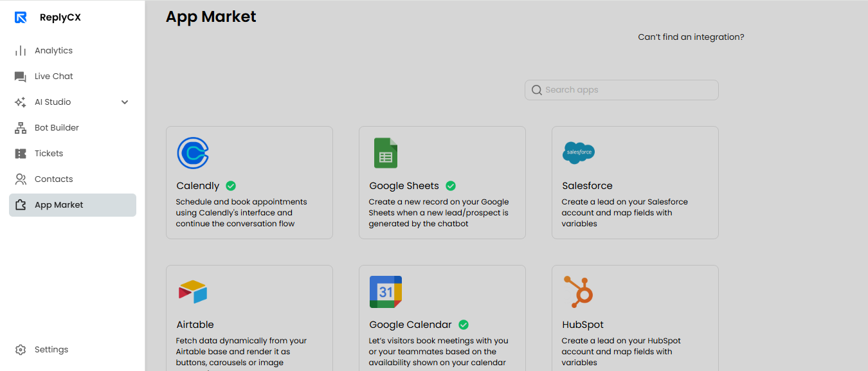Click the Bot Builder flow icon
Viewport: 868px width, 371px height.
coord(21,128)
